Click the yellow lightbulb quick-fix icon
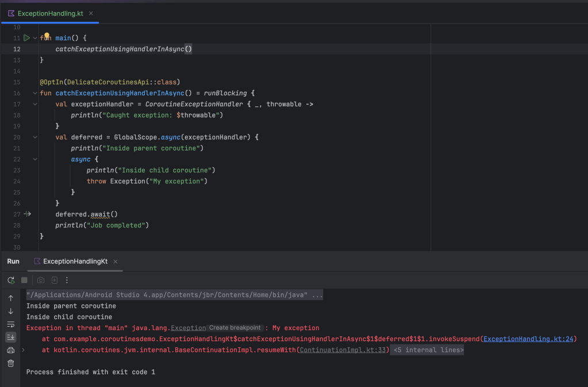588x387 pixels. point(47,36)
